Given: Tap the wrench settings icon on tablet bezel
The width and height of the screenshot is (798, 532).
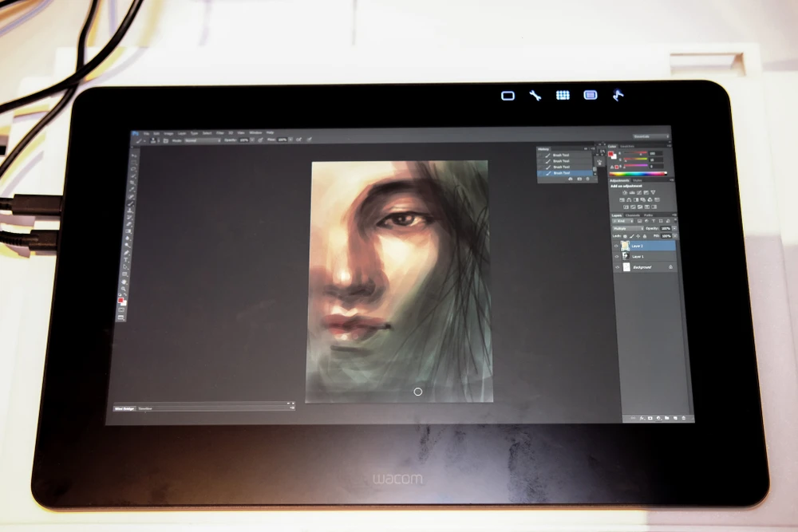Looking at the screenshot, I should pyautogui.click(x=535, y=95).
